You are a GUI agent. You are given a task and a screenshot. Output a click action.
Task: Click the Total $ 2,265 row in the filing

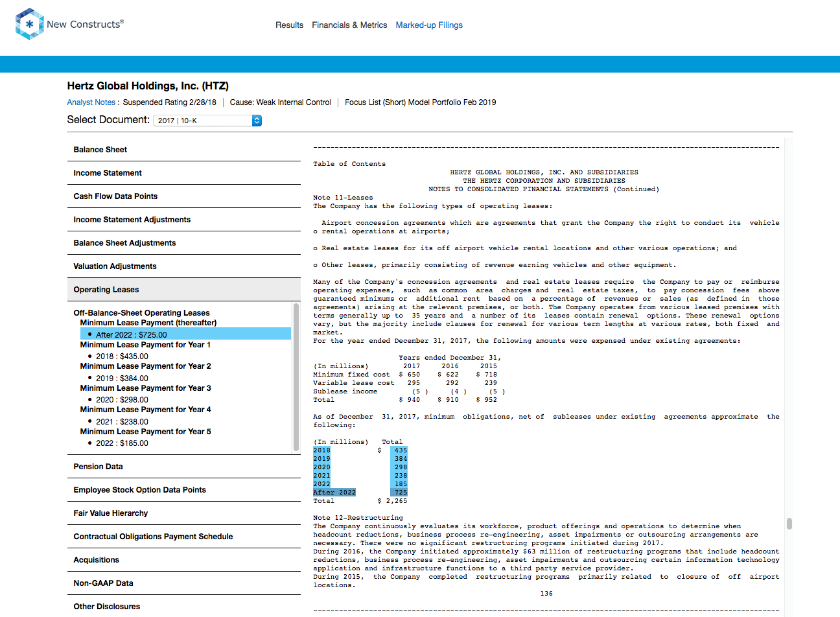click(360, 501)
